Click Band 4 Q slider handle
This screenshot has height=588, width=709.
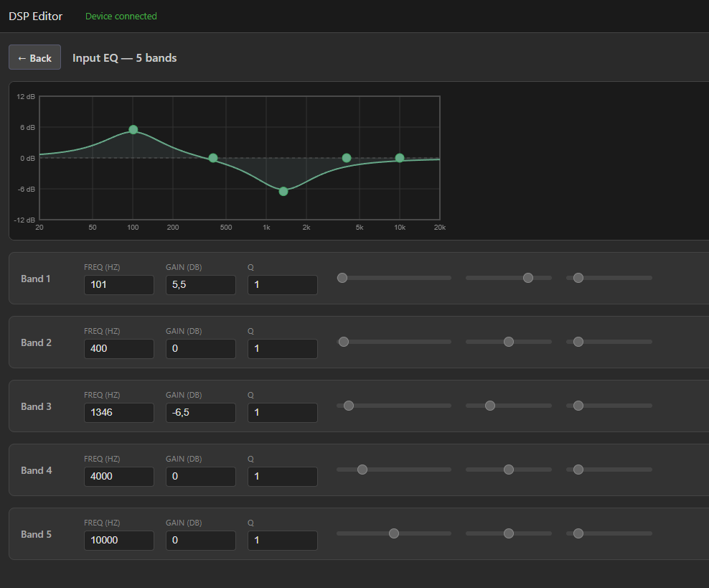pyautogui.click(x=578, y=470)
